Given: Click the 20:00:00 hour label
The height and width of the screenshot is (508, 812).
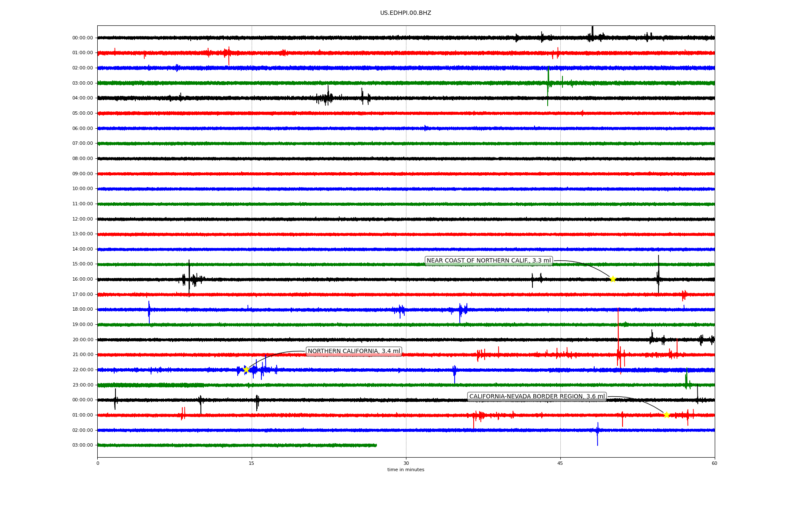Looking at the screenshot, I should click(82, 340).
